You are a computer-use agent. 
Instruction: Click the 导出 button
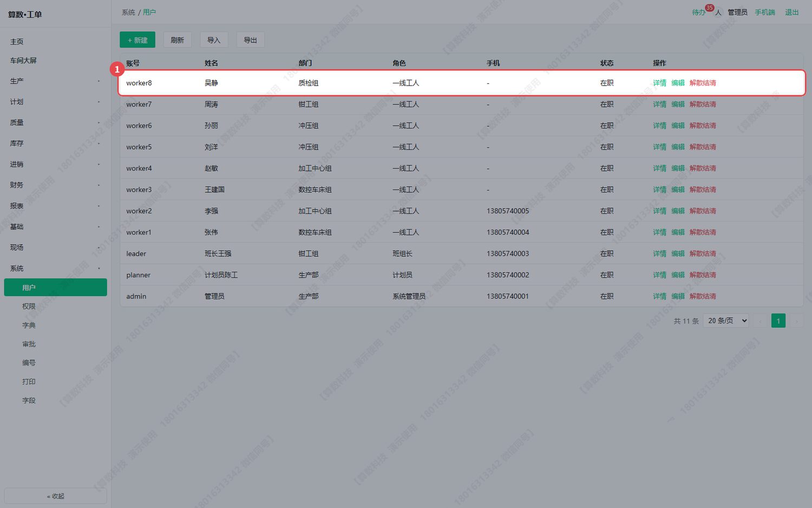[x=250, y=40]
